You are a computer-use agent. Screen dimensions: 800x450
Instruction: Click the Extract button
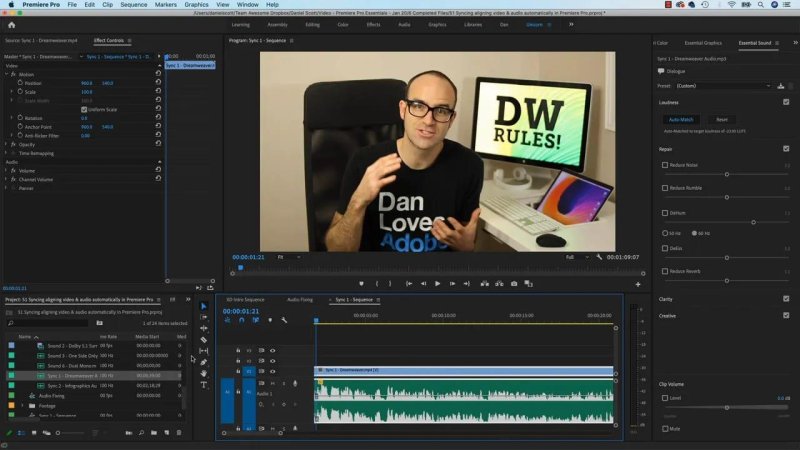tap(499, 284)
